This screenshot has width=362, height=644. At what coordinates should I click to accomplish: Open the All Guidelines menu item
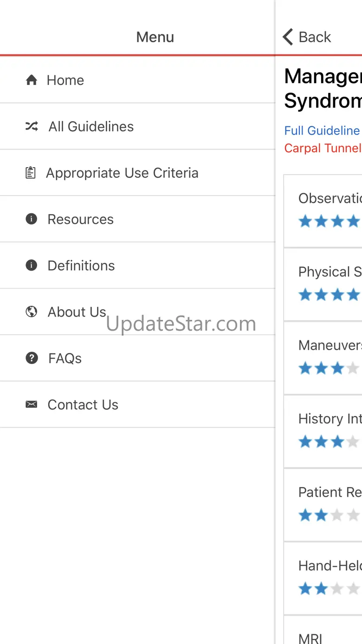click(x=91, y=126)
